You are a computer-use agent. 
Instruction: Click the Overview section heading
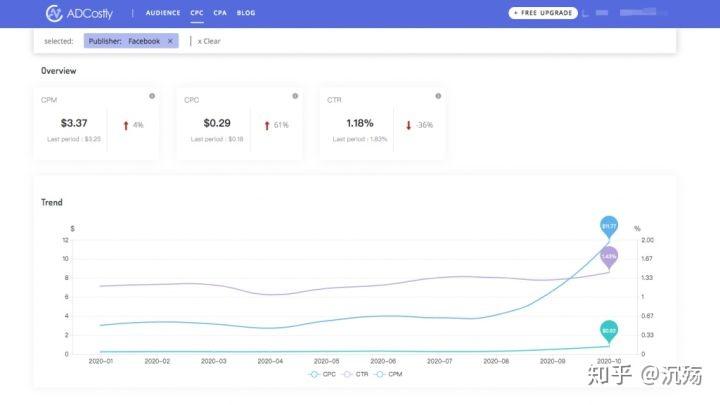58,71
